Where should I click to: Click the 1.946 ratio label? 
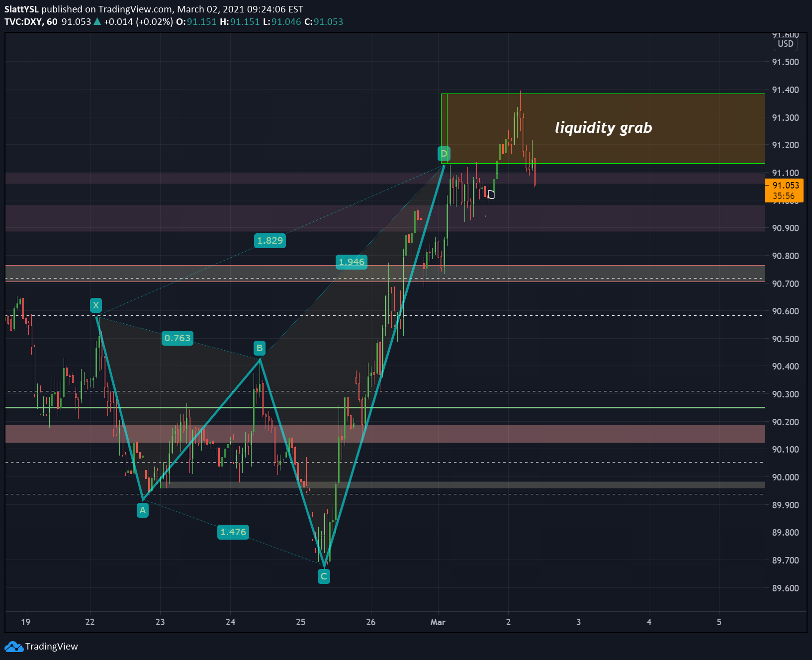(352, 262)
